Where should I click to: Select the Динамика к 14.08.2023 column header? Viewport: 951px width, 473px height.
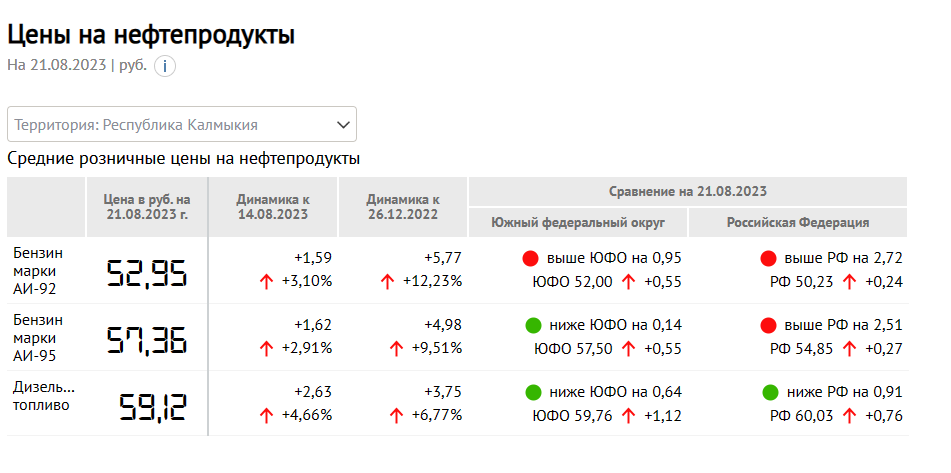273,207
